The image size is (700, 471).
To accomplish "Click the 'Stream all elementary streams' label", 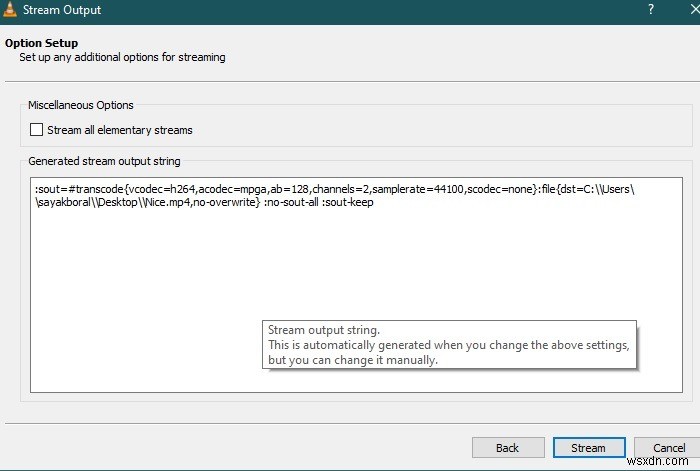I will [120, 130].
